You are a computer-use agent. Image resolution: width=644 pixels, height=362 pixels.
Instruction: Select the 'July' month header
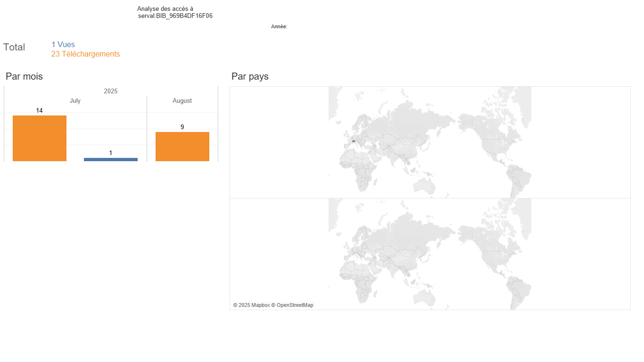[x=75, y=101]
